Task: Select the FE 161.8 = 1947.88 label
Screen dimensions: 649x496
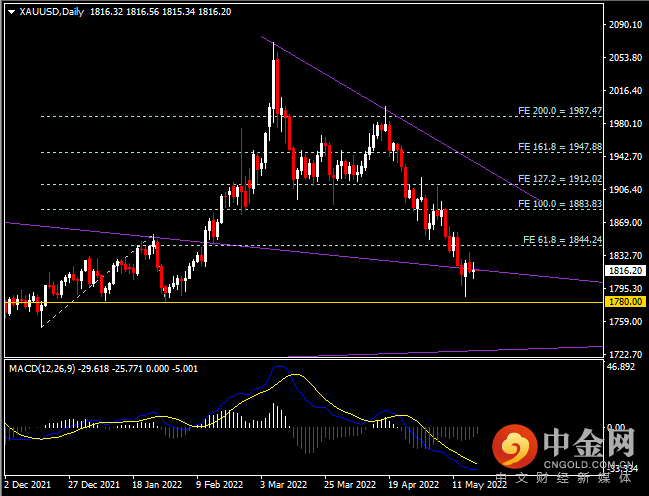Action: point(560,147)
